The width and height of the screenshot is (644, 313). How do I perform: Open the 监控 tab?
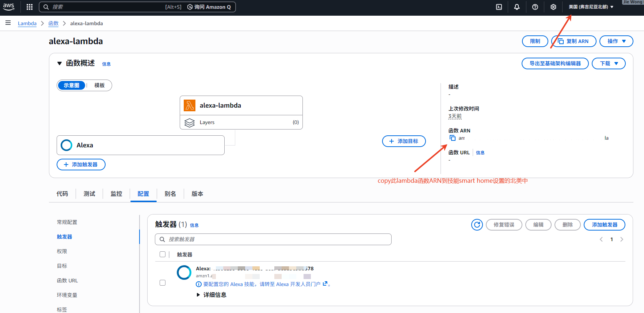[x=117, y=194]
